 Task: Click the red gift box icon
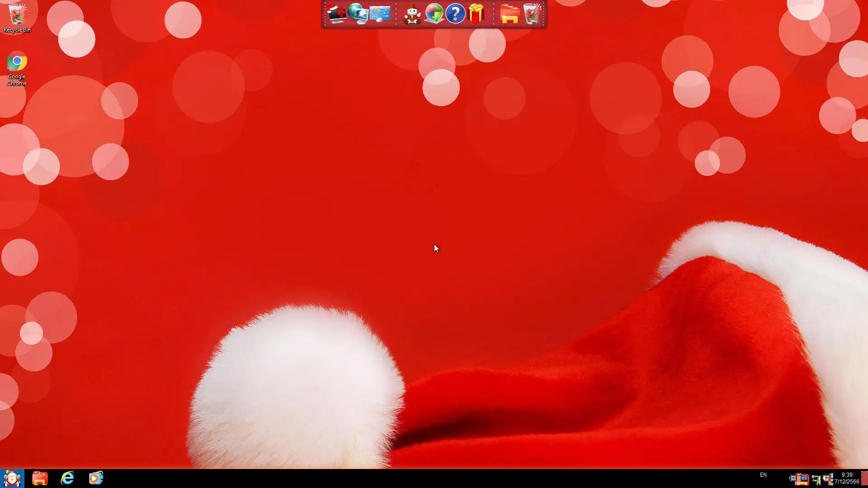(476, 14)
